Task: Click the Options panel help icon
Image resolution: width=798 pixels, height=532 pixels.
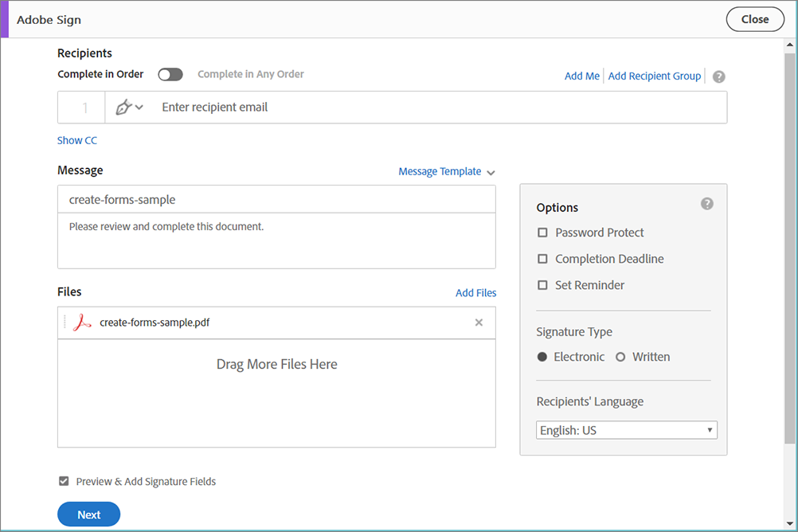Action: tap(706, 203)
